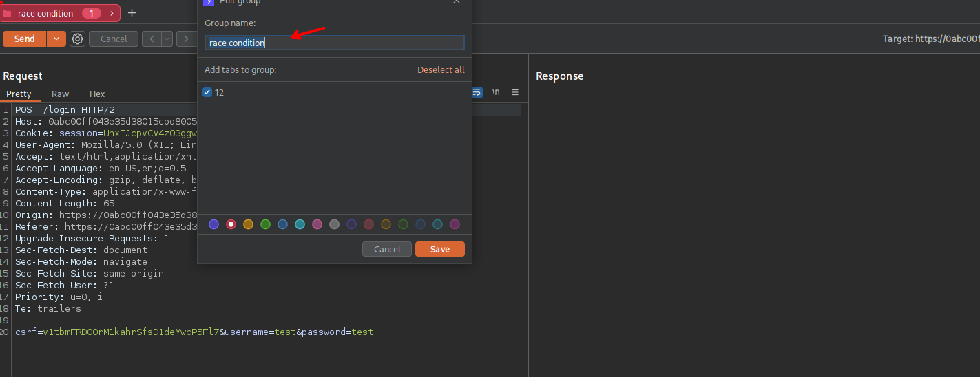
Task: Select the selected red group color radio
Action: [x=231, y=224]
